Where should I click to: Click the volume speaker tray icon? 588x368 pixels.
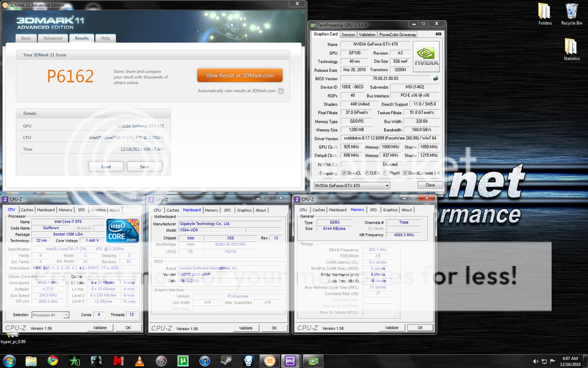(536, 361)
